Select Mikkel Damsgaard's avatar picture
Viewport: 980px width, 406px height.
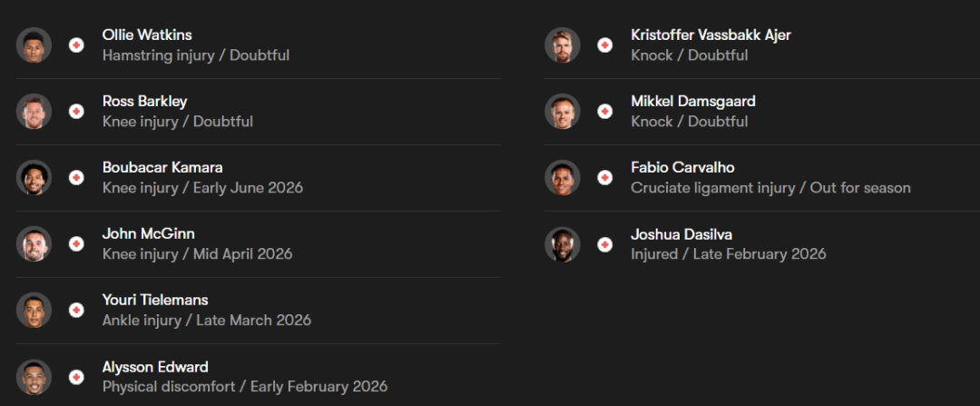click(563, 112)
